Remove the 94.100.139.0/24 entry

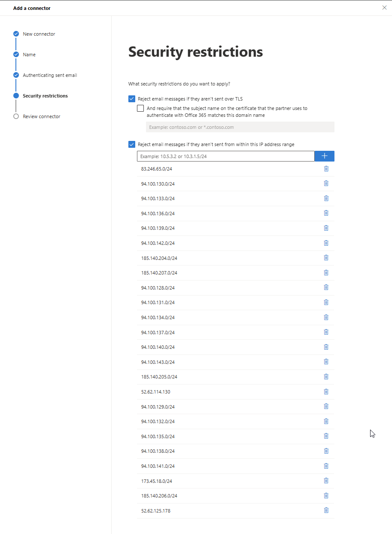click(x=326, y=228)
